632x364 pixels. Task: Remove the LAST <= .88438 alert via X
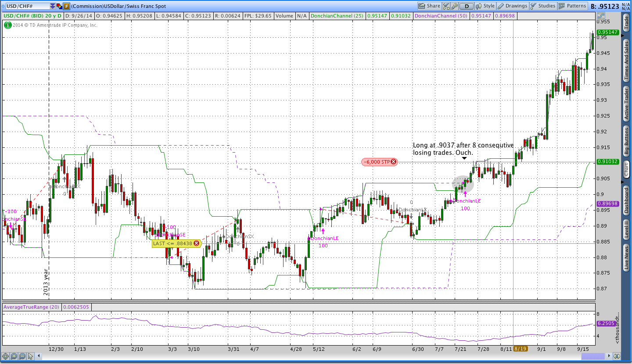coord(196,243)
